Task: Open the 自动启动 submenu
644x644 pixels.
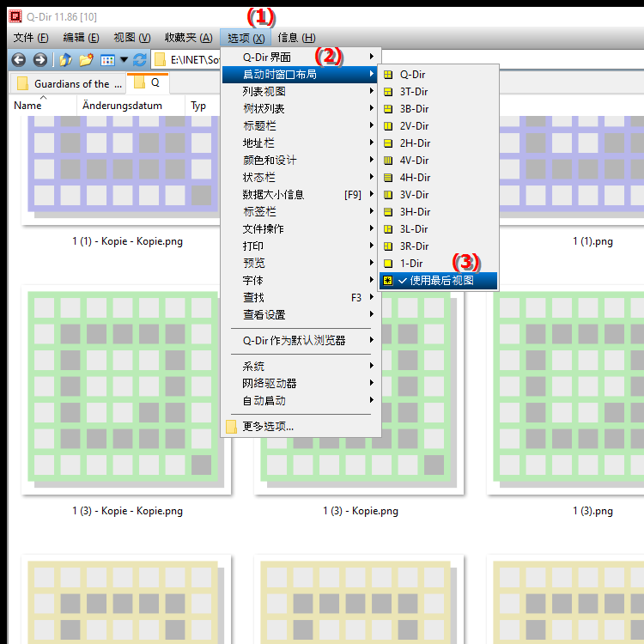Action: 301,401
